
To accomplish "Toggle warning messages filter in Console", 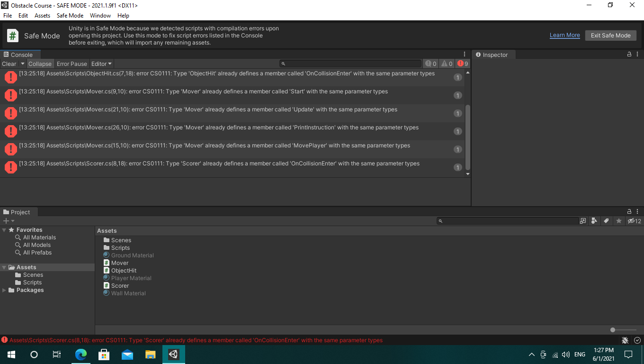I will click(x=447, y=64).
